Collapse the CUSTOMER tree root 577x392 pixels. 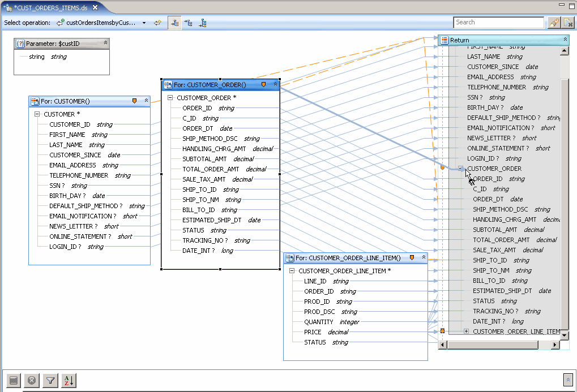[37, 114]
